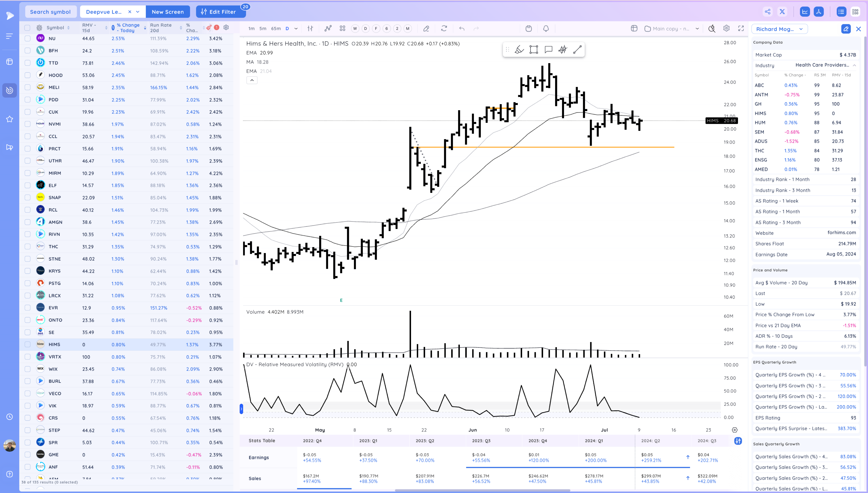Open the share icon in header
Viewport: 868px width, 493px height.
click(768, 12)
